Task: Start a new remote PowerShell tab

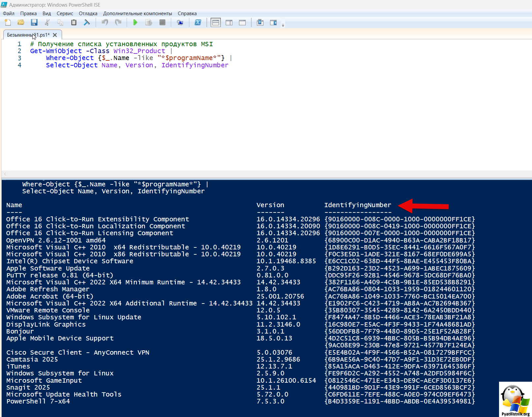Action: coord(180,22)
